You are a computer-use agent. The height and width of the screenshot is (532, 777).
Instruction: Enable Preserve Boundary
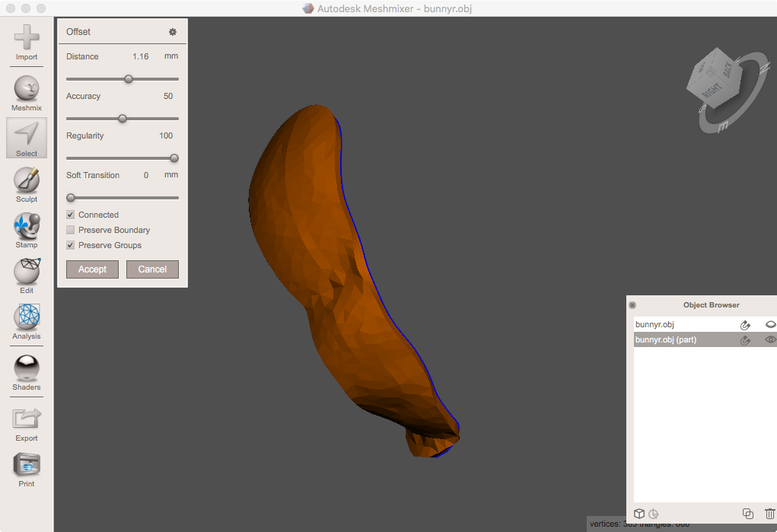click(x=70, y=230)
